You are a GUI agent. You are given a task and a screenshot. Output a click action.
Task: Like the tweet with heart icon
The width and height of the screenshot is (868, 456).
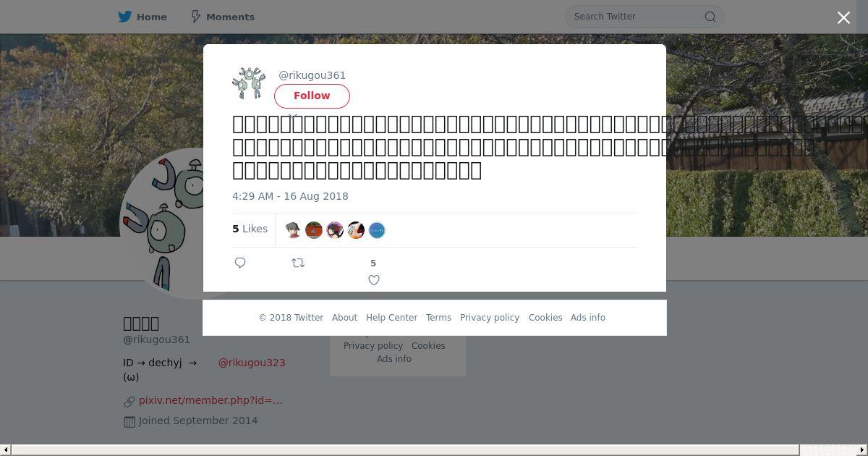point(374,280)
